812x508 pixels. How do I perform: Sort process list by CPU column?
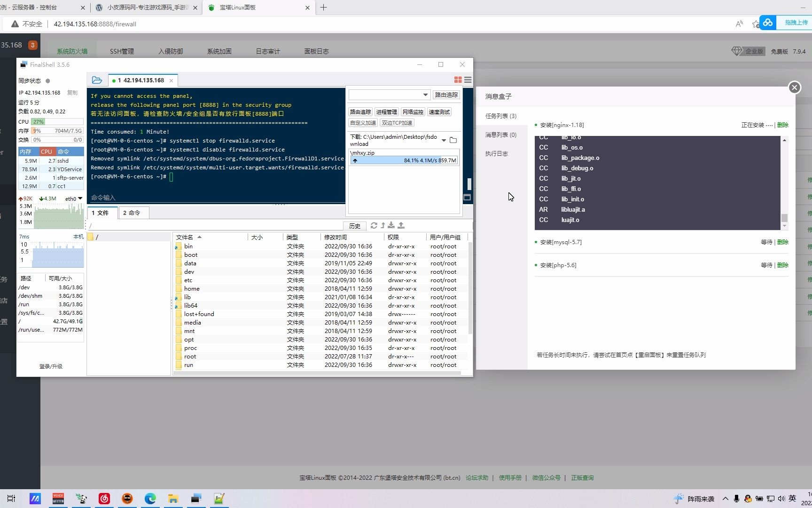point(46,151)
